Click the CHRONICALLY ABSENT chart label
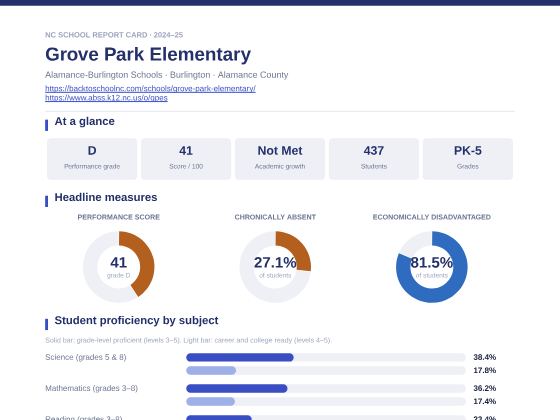Viewport: 560px width, 420px height. pos(275,217)
